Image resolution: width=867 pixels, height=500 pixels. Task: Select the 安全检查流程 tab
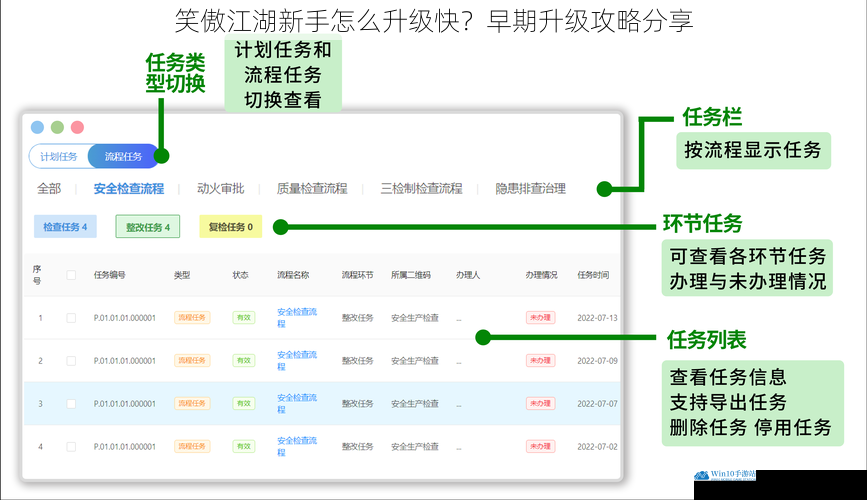[x=129, y=189]
